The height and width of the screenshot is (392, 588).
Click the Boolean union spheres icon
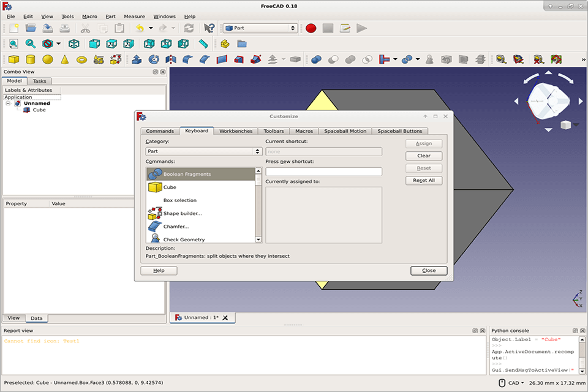(350, 59)
